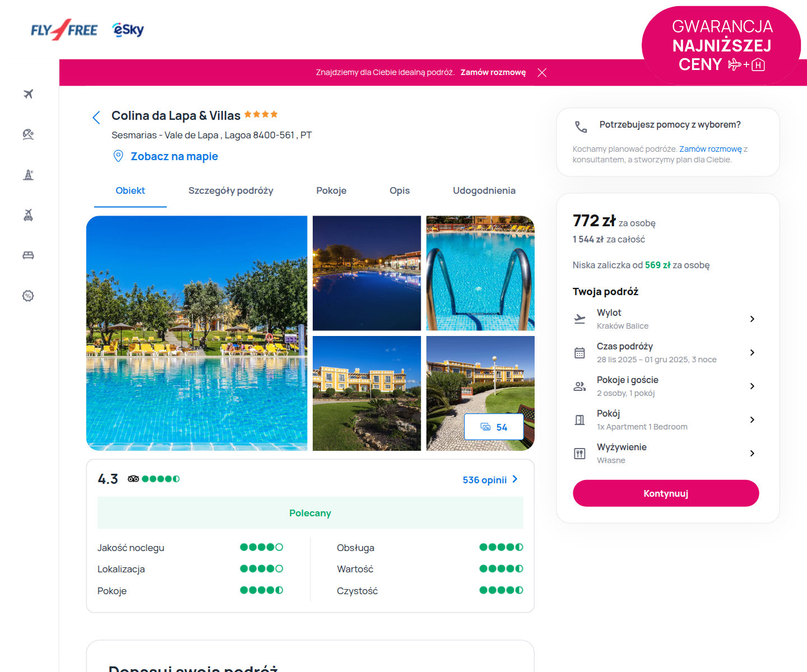Screen dimensions: 807x672
Task: Expand the Wyżywienie meal option row
Action: (665, 453)
